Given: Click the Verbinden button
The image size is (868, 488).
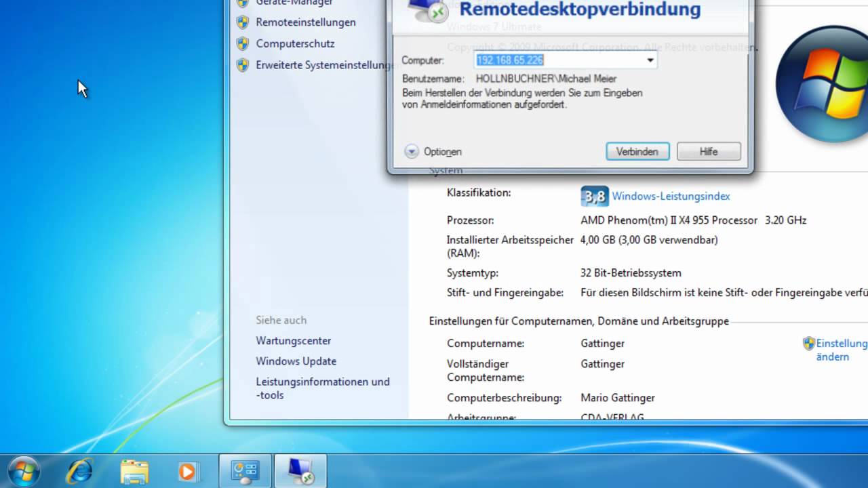Looking at the screenshot, I should tap(637, 152).
